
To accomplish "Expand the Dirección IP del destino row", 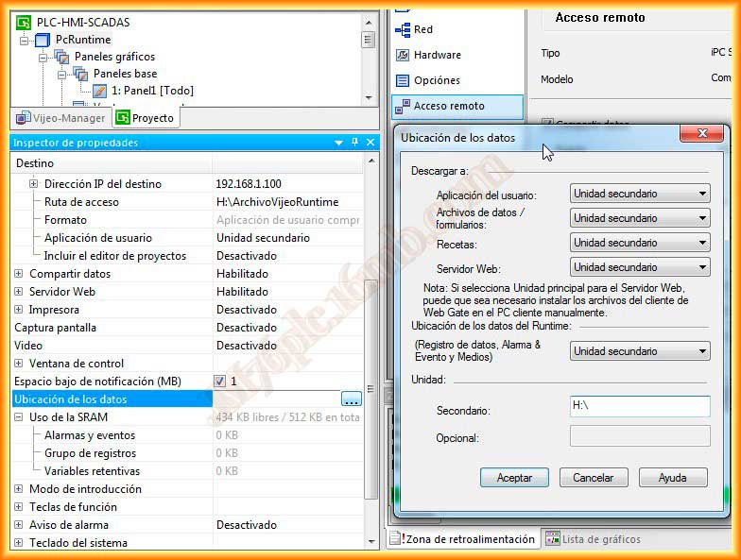I will [34, 183].
